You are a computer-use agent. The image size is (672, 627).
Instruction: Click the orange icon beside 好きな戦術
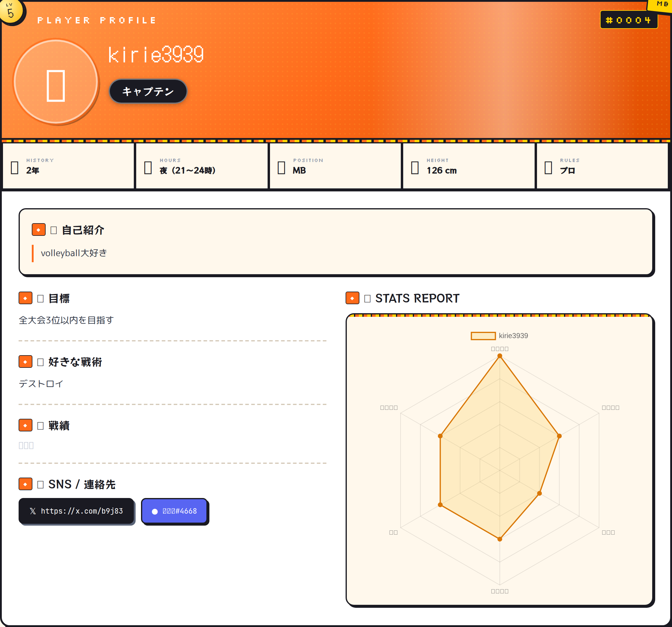[25, 362]
